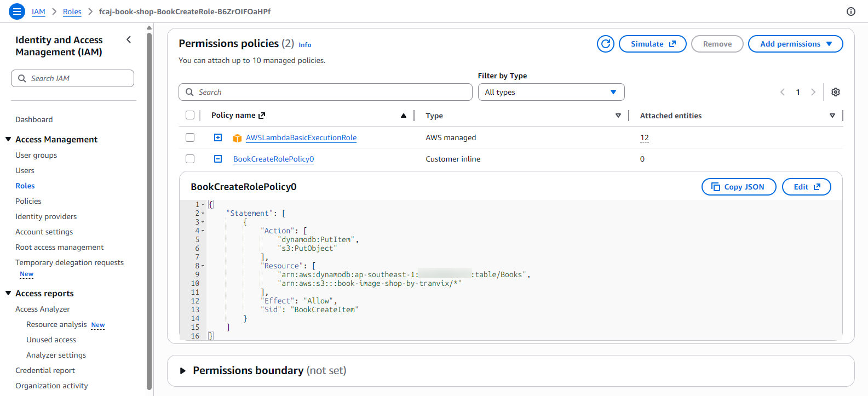Click the Remove button

717,44
